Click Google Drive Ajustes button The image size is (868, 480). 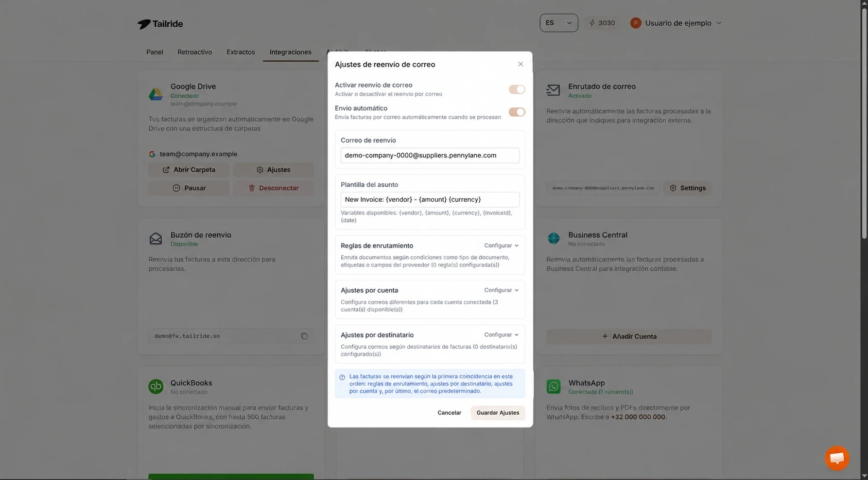click(x=273, y=170)
